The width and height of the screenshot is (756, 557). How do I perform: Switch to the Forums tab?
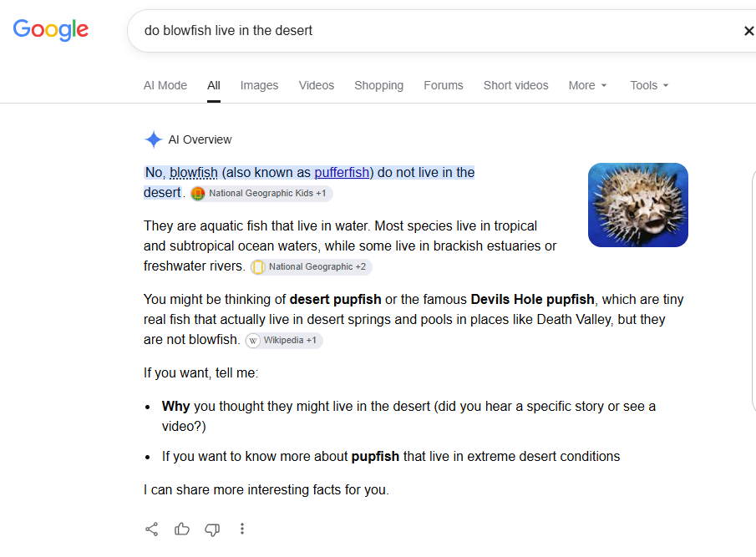tap(444, 85)
